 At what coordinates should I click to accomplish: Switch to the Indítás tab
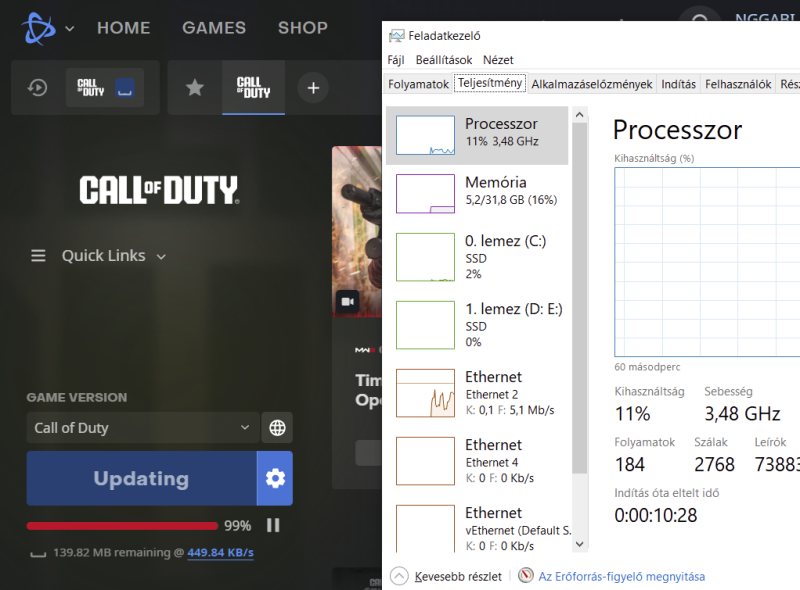pyautogui.click(x=678, y=84)
